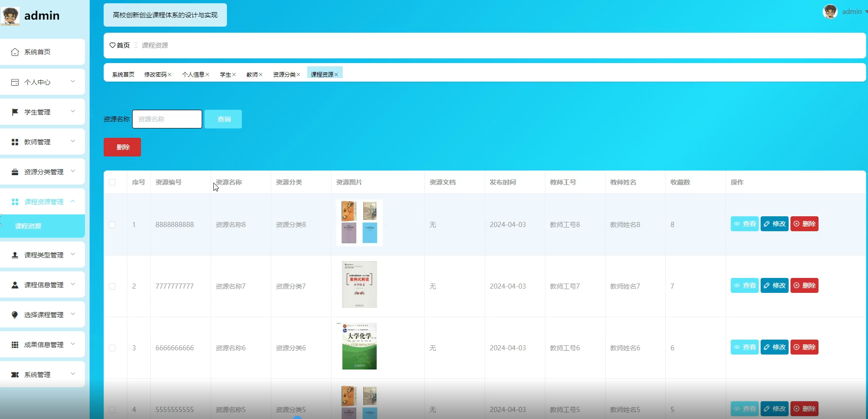Screen dimensions: 868x419
Task: Toggle the select-all checkbox in table header
Action: pos(112,182)
